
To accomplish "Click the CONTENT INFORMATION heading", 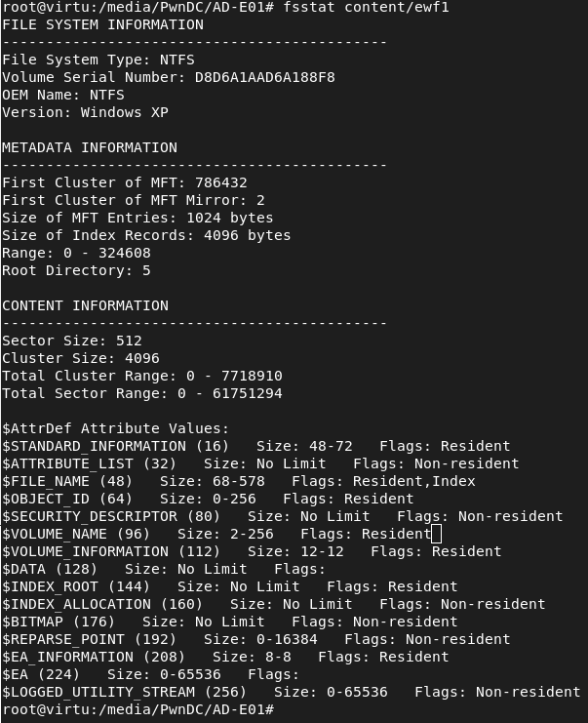I will pos(85,305).
